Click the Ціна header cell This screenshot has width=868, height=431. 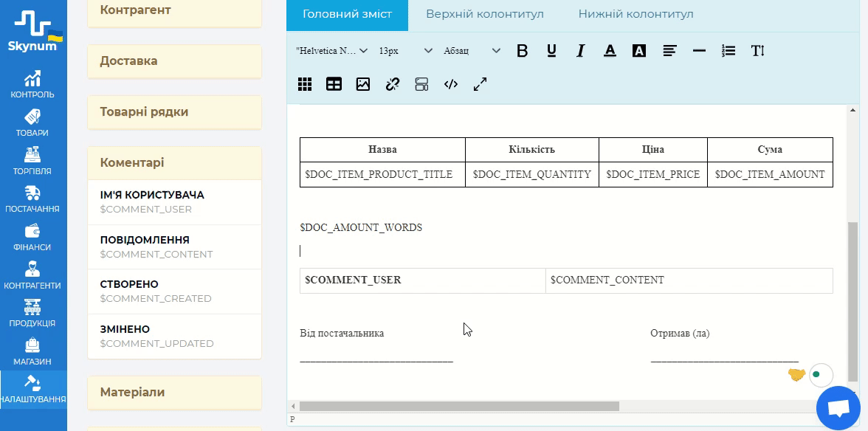tap(653, 149)
